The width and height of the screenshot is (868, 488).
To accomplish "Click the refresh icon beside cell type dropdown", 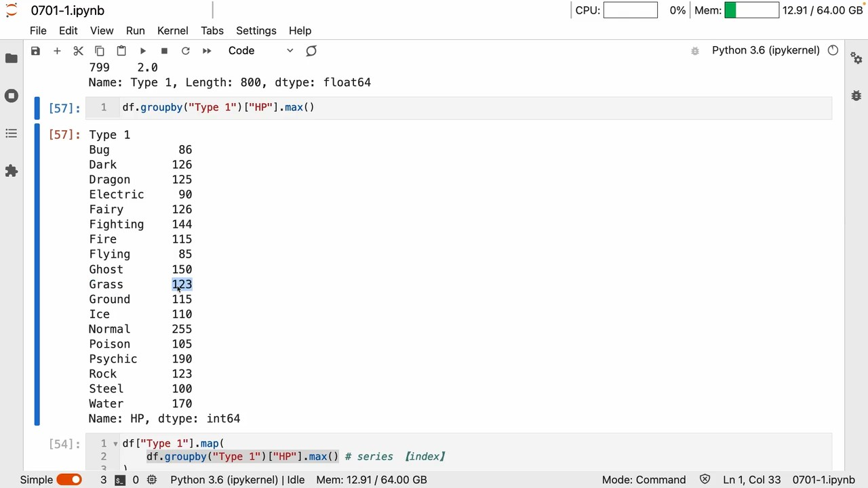I will click(x=311, y=51).
